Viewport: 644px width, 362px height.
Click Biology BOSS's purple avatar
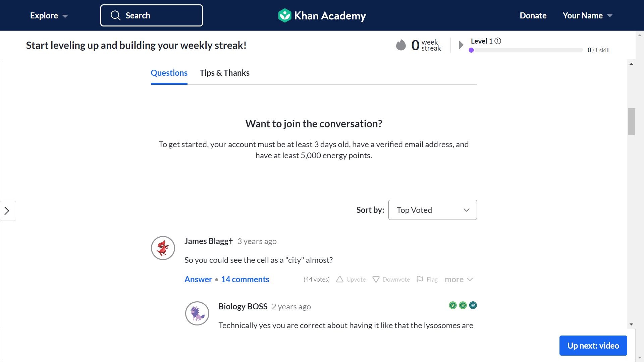click(197, 313)
